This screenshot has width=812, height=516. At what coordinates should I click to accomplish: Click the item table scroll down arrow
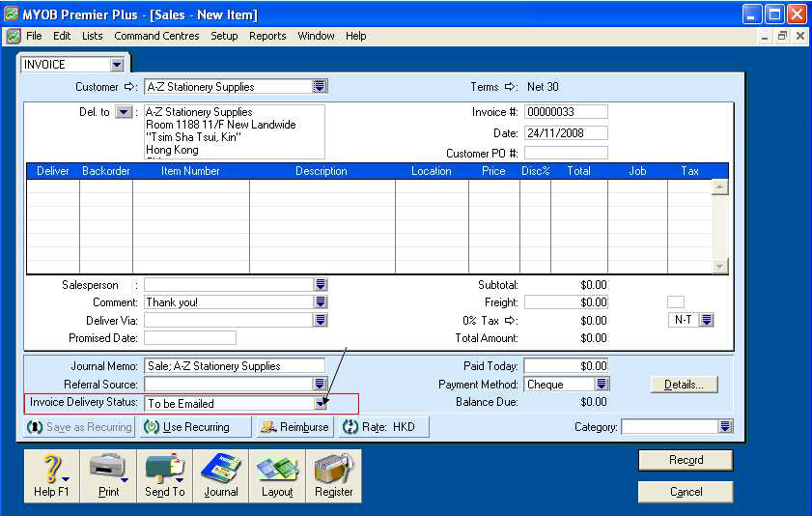click(720, 267)
